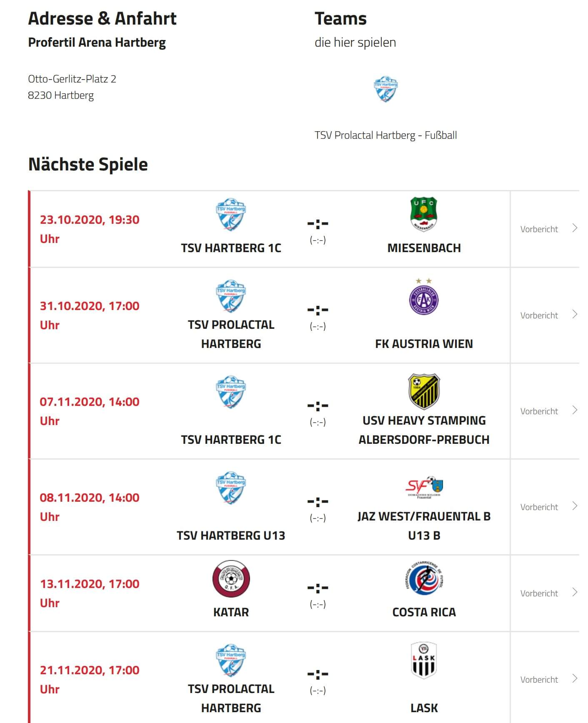Viewport: 588px width, 723px height.
Task: Click the TSV HARTBERG U13 team name
Action: (231, 535)
